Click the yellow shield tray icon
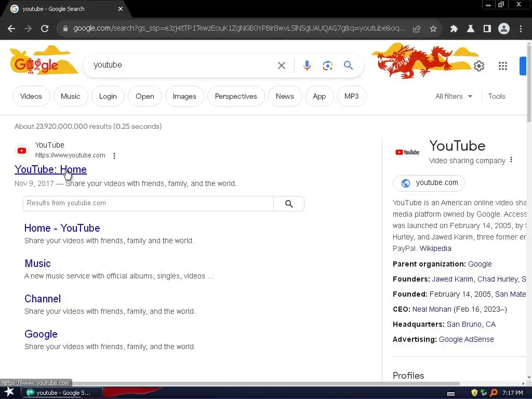532x399 pixels. coord(474,393)
